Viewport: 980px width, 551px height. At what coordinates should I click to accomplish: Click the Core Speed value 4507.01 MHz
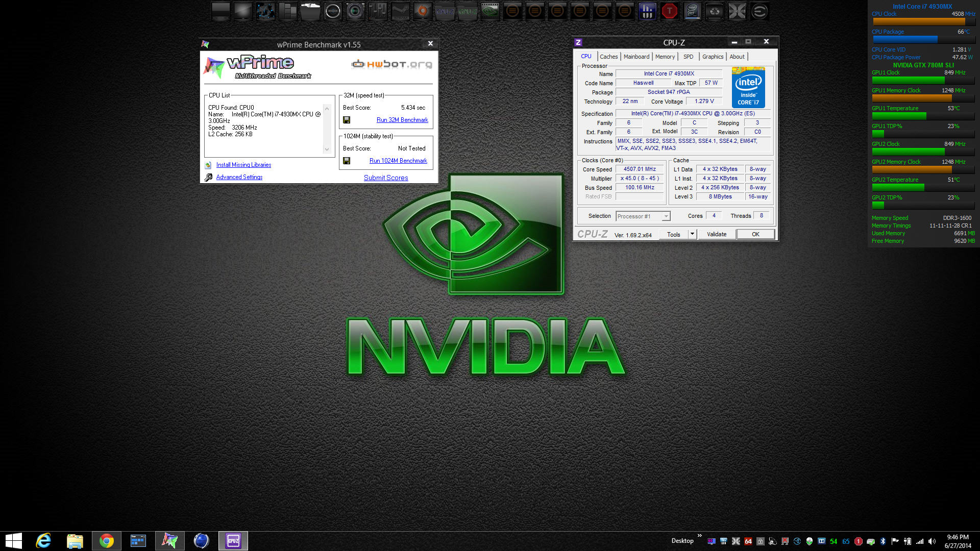(x=640, y=169)
